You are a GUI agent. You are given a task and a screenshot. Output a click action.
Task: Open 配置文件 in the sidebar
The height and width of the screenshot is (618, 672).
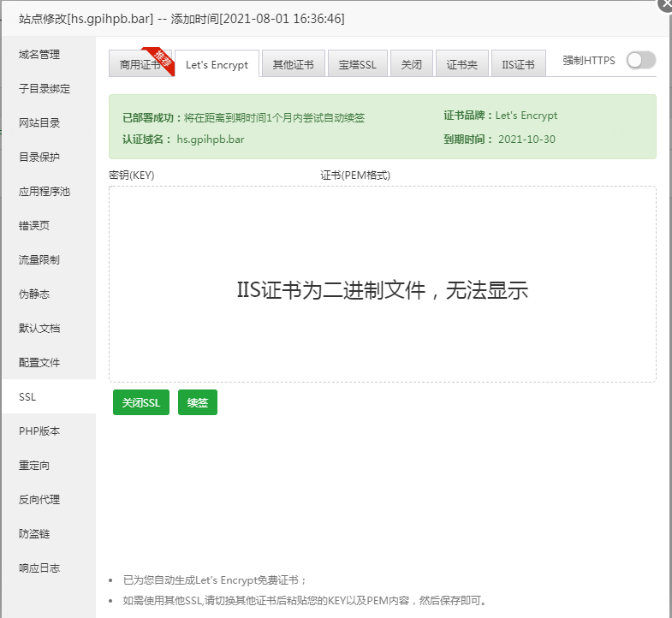pyautogui.click(x=49, y=363)
